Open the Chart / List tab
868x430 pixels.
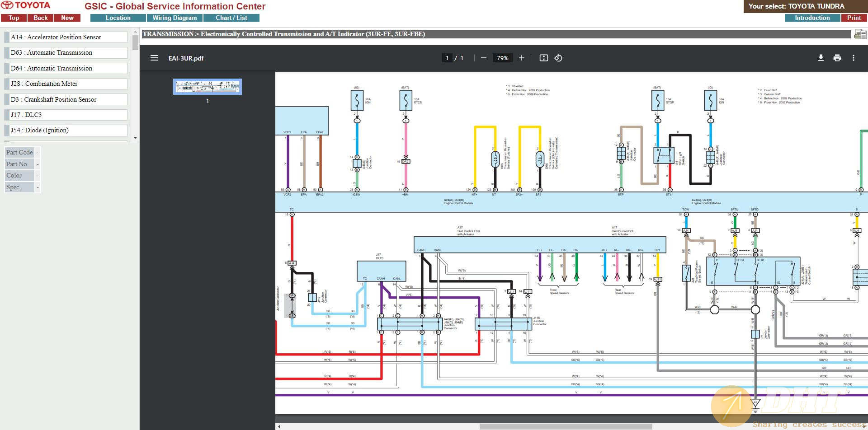click(x=231, y=18)
